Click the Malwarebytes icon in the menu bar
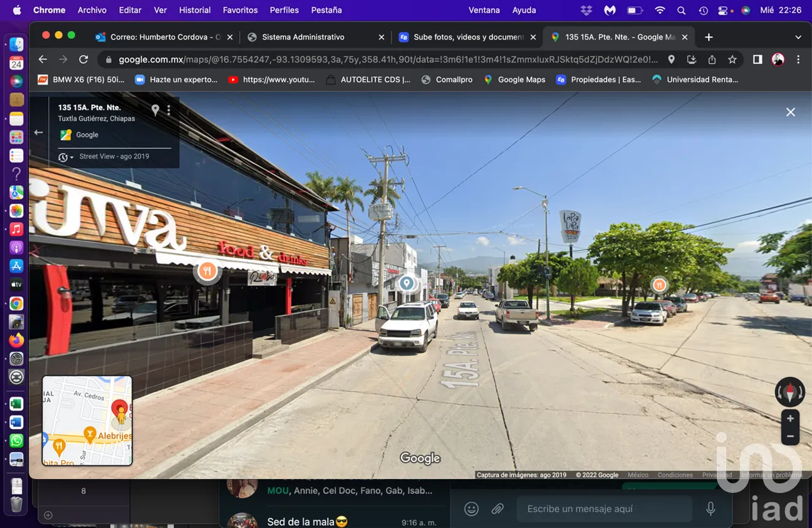Viewport: 812px width, 528px height. coord(610,10)
